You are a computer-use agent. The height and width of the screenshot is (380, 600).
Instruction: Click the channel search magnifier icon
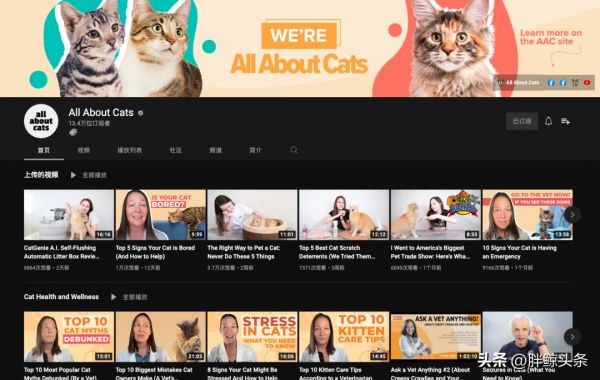click(x=294, y=150)
